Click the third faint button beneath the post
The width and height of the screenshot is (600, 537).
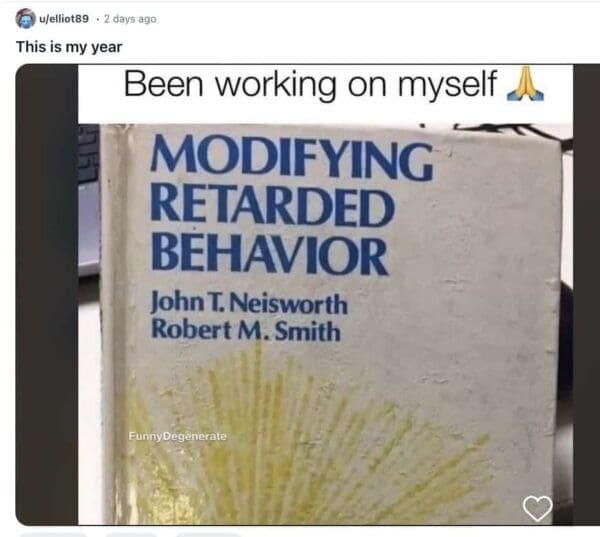click(209, 534)
